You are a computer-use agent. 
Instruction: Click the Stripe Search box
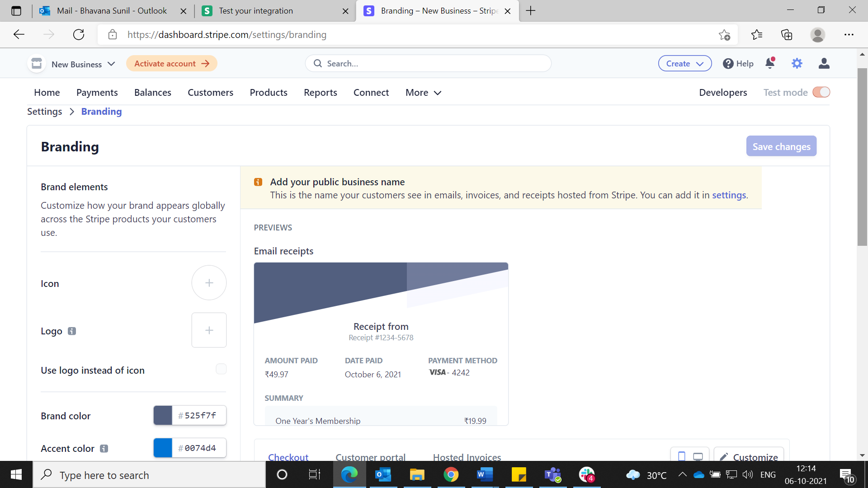pyautogui.click(x=428, y=64)
